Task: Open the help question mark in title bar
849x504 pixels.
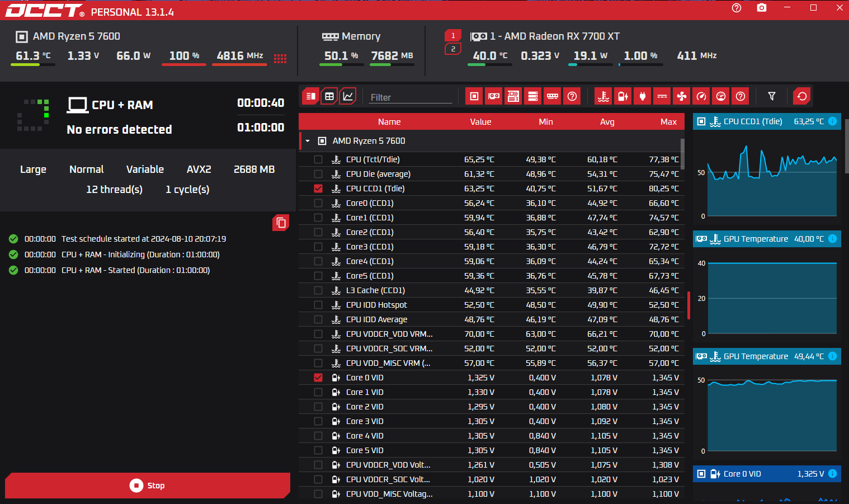Action: point(737,8)
